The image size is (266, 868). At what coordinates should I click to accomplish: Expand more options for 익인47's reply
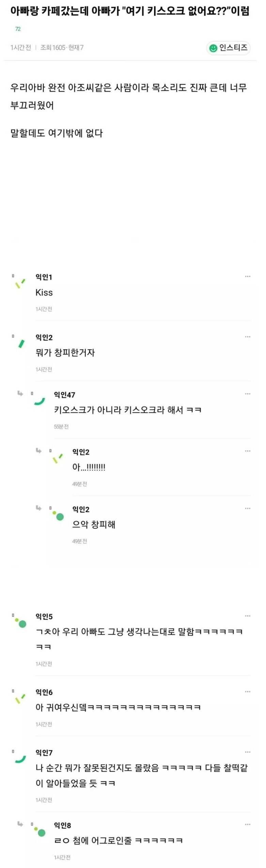pyautogui.click(x=248, y=394)
